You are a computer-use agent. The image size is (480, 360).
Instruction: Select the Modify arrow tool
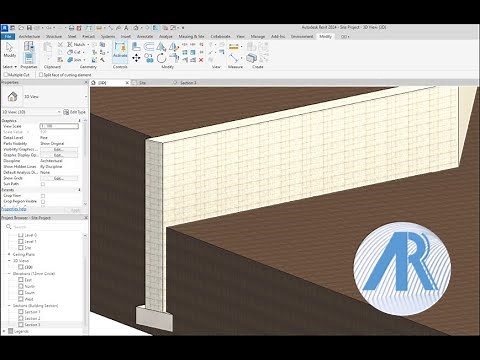coord(9,50)
